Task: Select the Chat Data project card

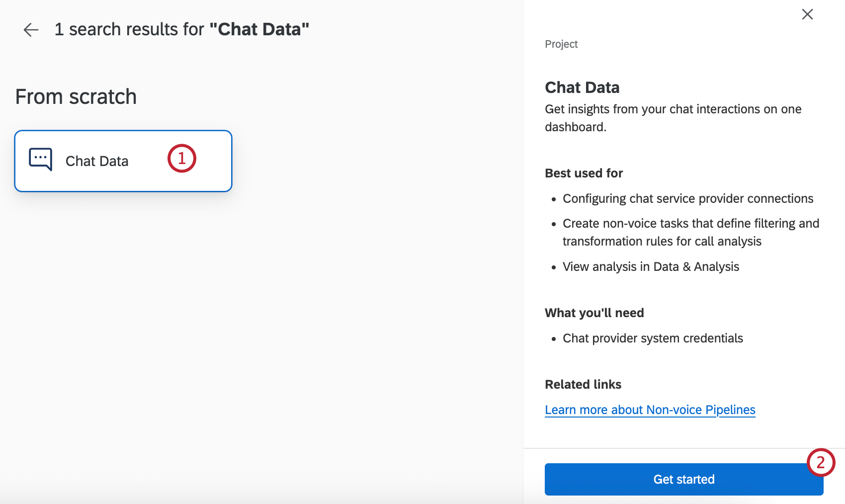Action: tap(123, 161)
